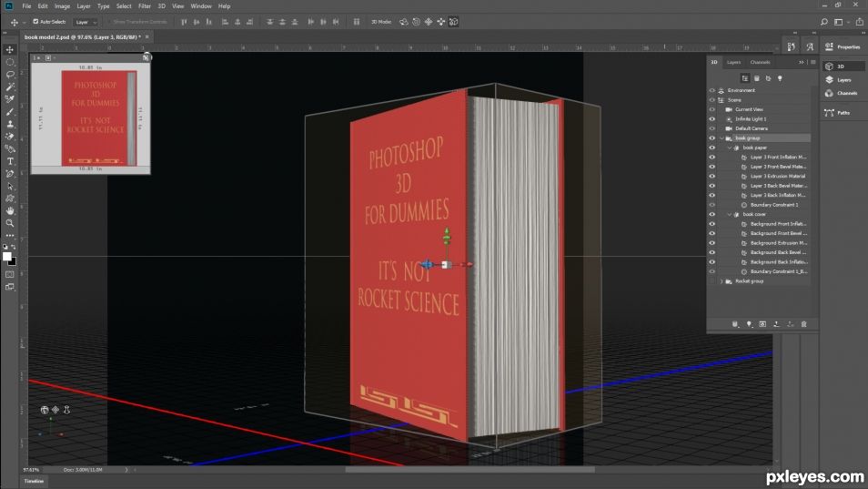
Task: Collapse 3D panel with double arrows
Action: [x=801, y=62]
